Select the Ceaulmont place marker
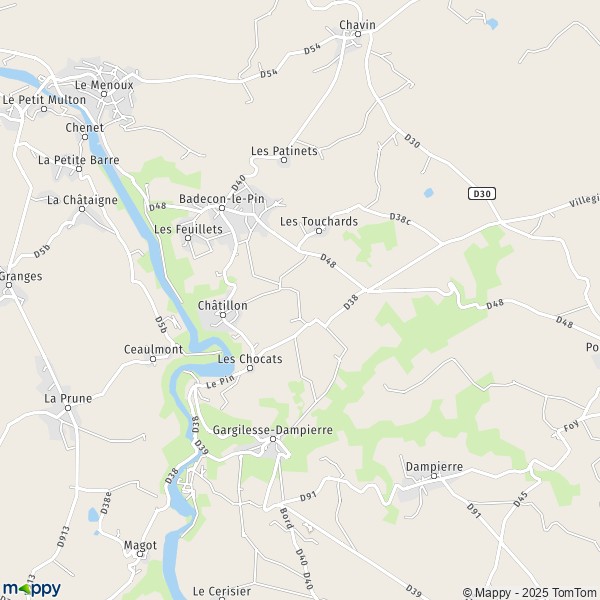The image size is (600, 600). point(153,359)
